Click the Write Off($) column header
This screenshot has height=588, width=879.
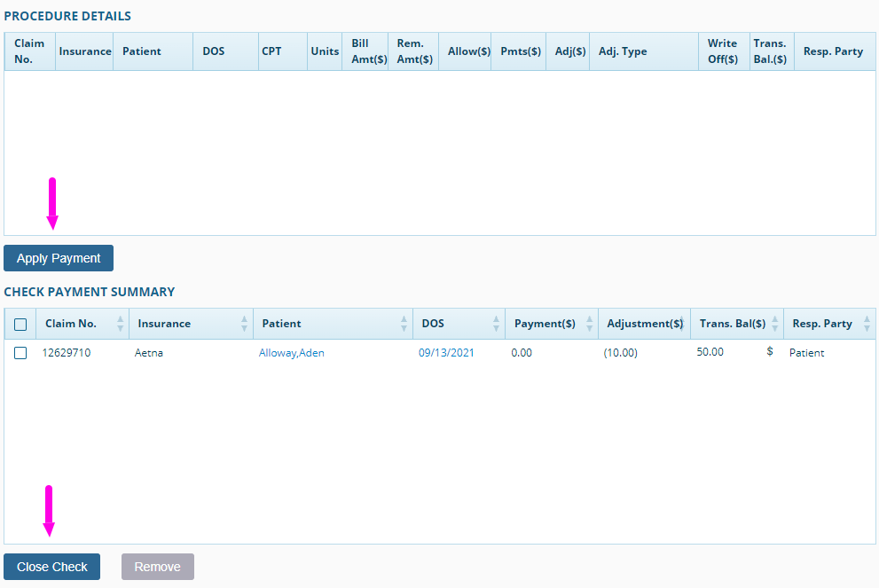(723, 51)
